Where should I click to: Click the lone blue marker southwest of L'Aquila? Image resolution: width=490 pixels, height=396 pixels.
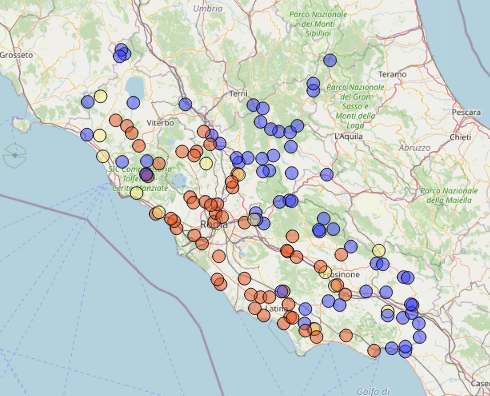tap(327, 174)
